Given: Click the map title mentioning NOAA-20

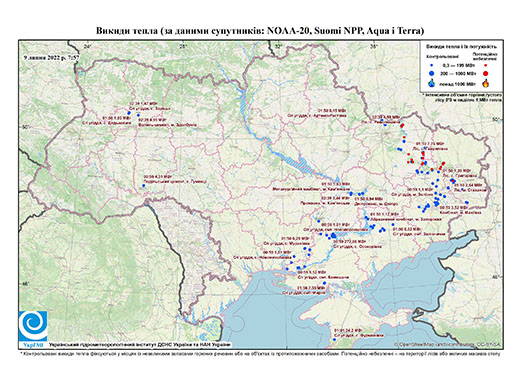Looking at the screenshot, I should pos(260,31).
